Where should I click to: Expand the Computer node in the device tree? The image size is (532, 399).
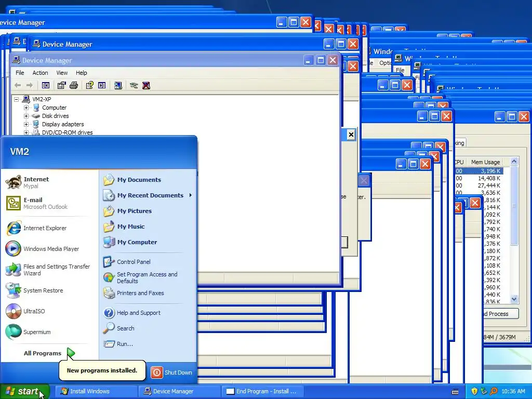click(26, 108)
